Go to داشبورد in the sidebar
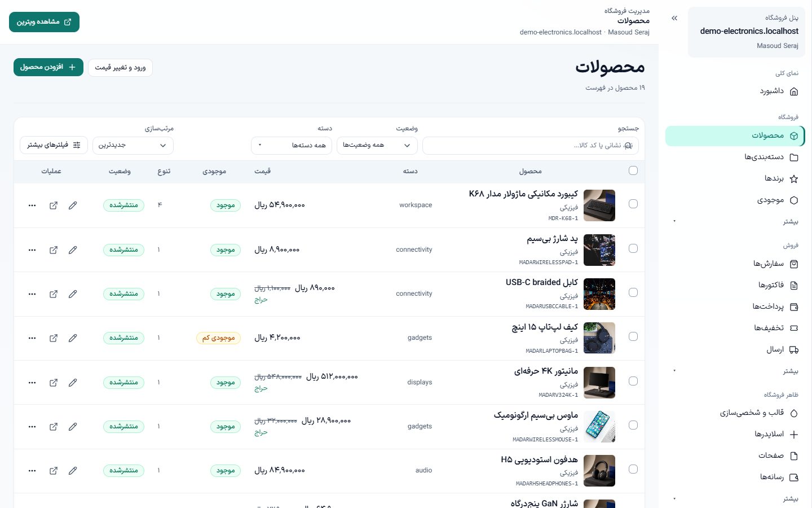This screenshot has width=812, height=508. pyautogui.click(x=735, y=91)
